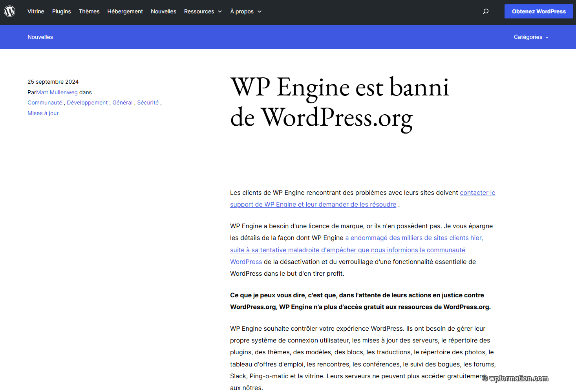Open the Thèmes menu item

[x=89, y=11]
